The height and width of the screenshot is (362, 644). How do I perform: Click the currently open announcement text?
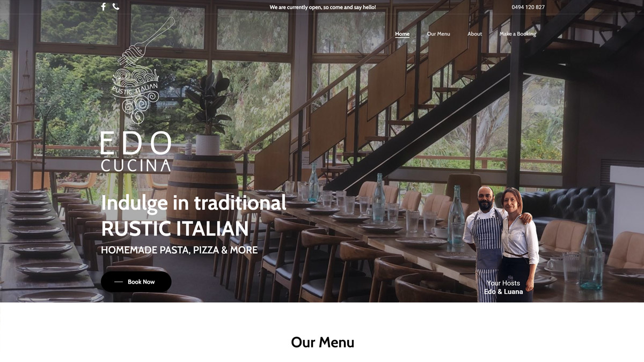point(323,8)
